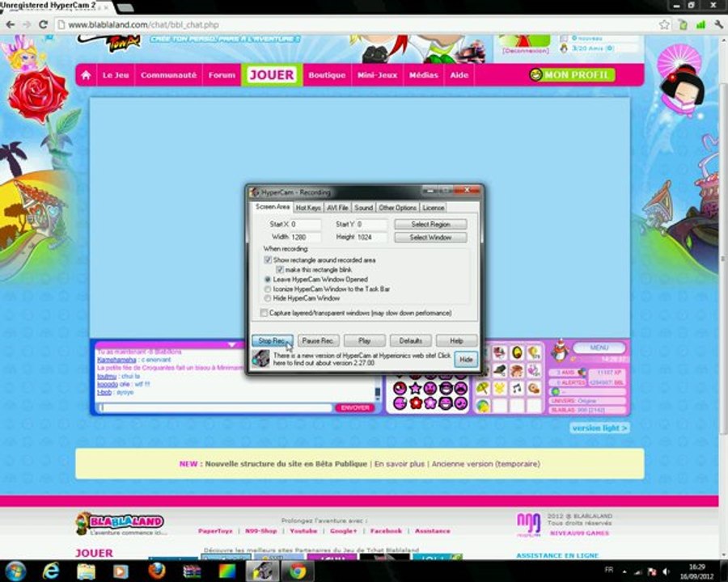The height and width of the screenshot is (582, 728).
Task: Toggle make this rectangle blink checkbox
Action: pos(280,270)
